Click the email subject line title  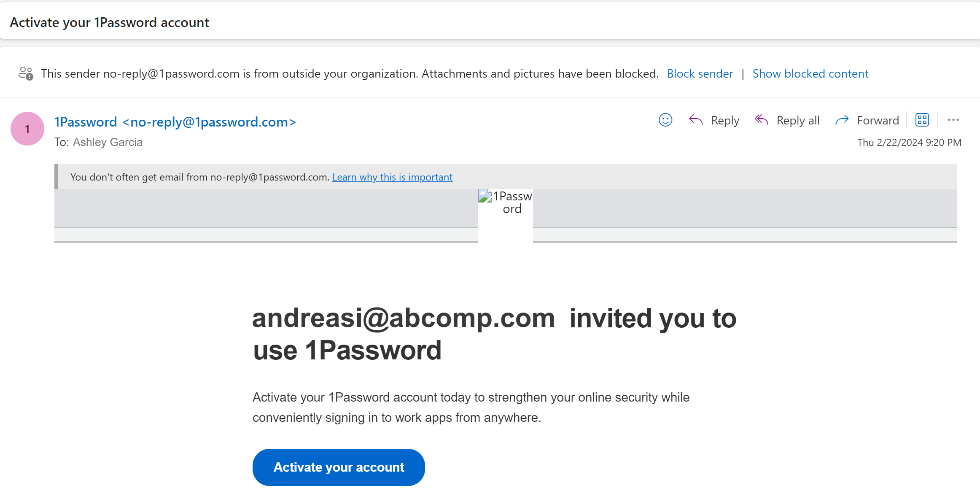110,22
